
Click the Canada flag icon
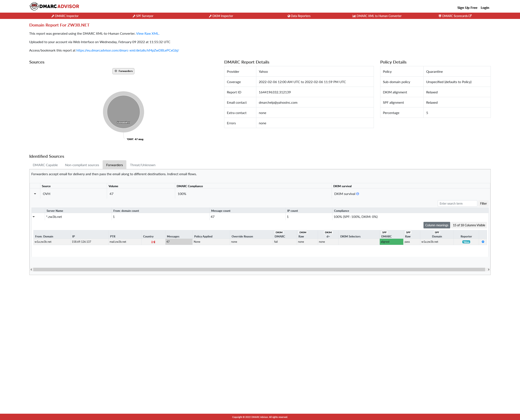pos(153,242)
